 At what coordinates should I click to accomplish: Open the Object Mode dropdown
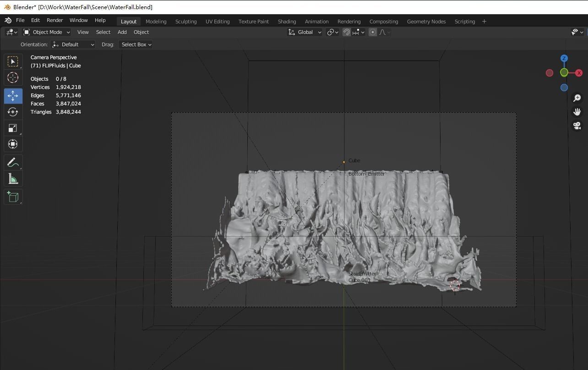46,32
